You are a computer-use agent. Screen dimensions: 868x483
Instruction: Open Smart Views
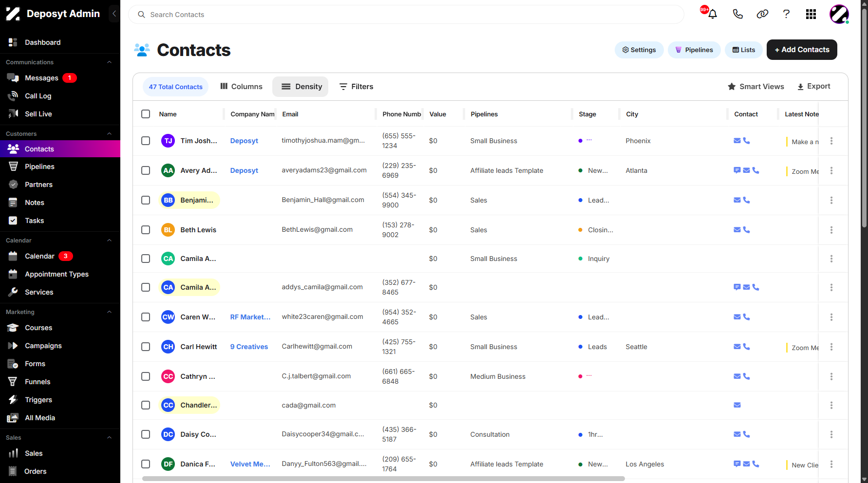pyautogui.click(x=756, y=86)
